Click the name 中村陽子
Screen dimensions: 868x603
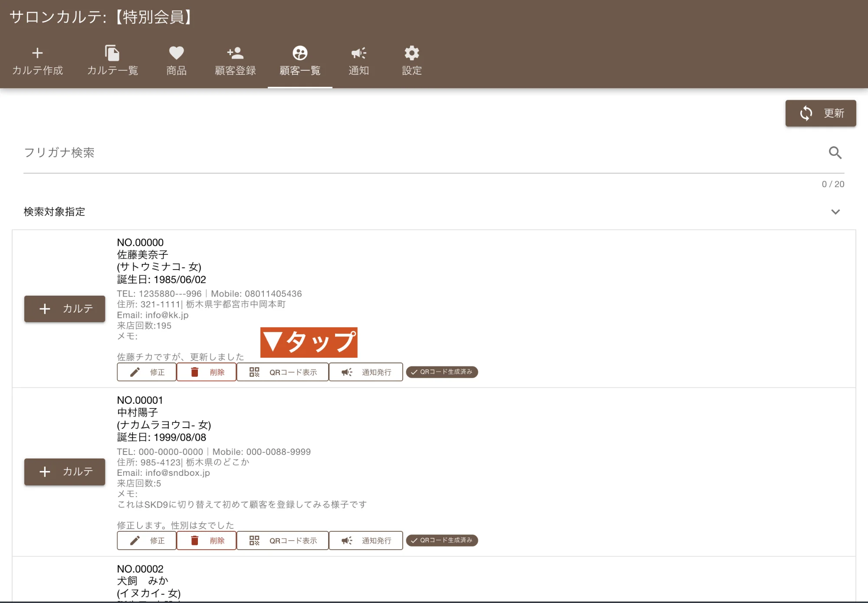137,412
